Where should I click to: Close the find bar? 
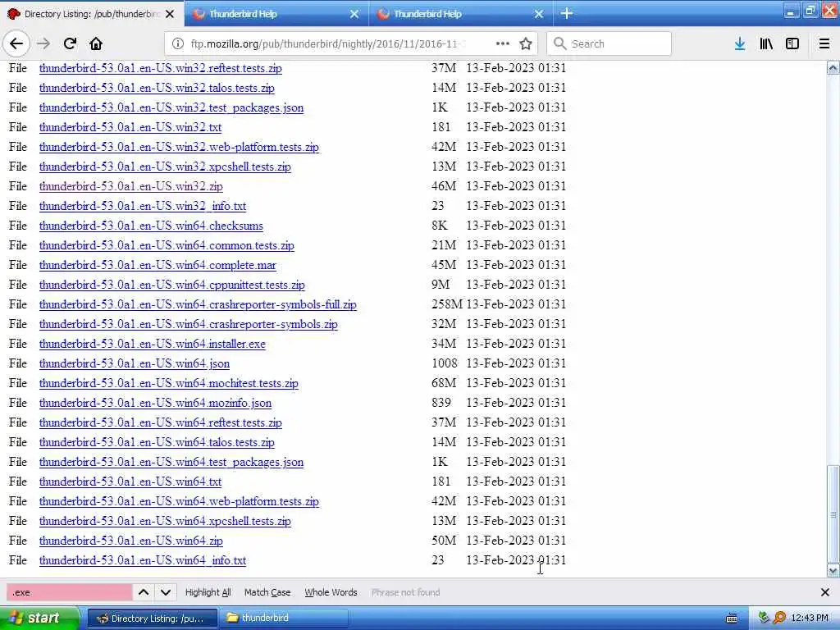coord(825,592)
